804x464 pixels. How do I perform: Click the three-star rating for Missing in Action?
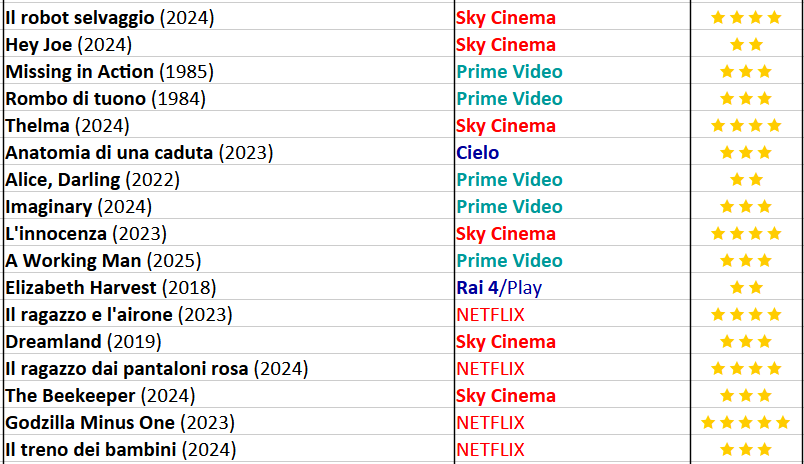coord(746,71)
